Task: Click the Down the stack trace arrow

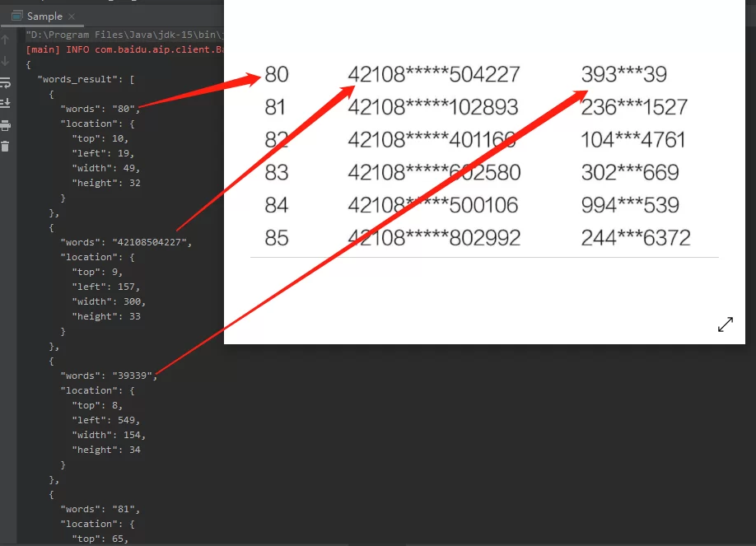Action: click(x=5, y=61)
